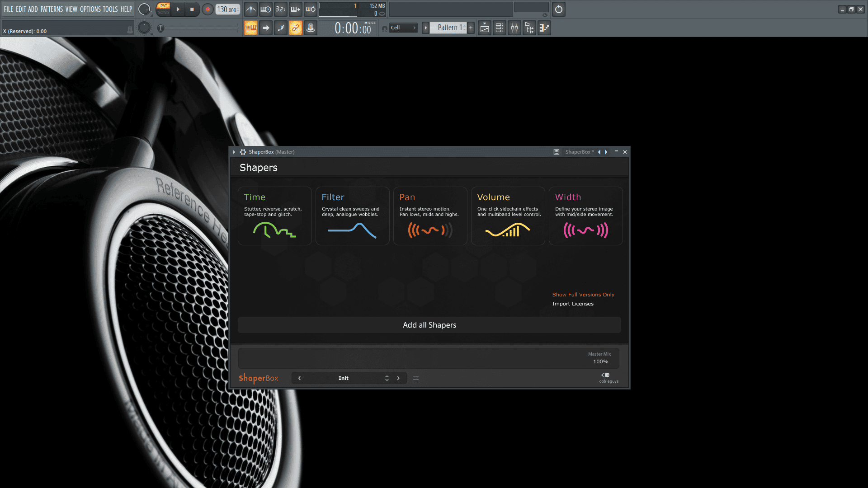Toggle the link (multilink controllers) icon
Screen dimensions: 868x488
(296, 28)
